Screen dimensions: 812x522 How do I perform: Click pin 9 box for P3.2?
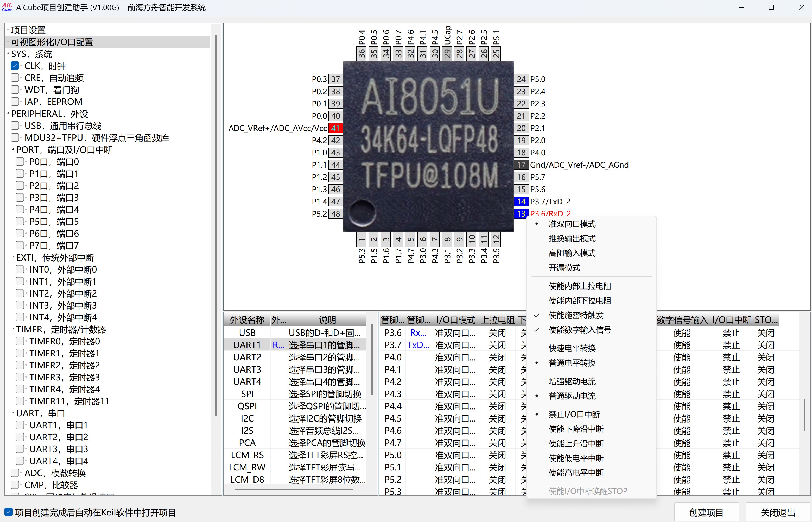pos(459,239)
